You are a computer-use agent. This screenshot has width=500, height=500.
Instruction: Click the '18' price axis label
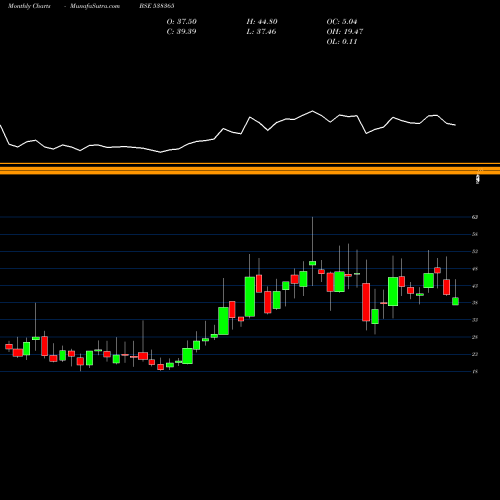pos(475,371)
